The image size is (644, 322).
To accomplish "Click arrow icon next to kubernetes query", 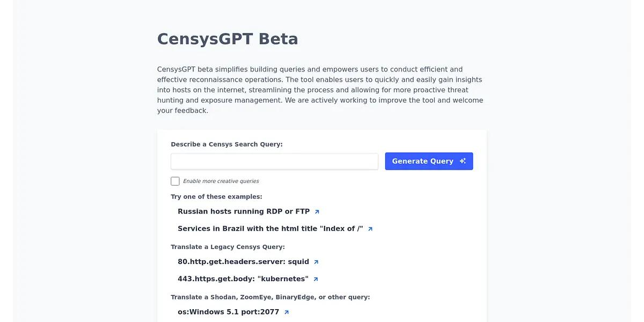I will pos(316,280).
